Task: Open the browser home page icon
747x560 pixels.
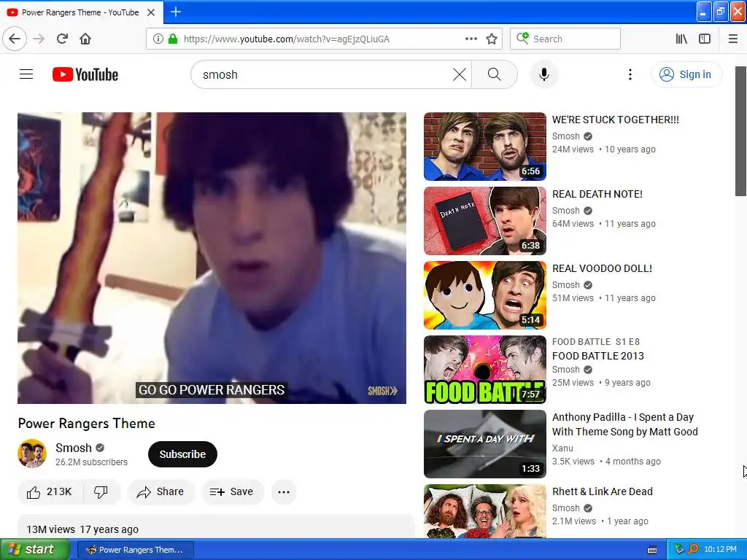Action: pos(85,39)
